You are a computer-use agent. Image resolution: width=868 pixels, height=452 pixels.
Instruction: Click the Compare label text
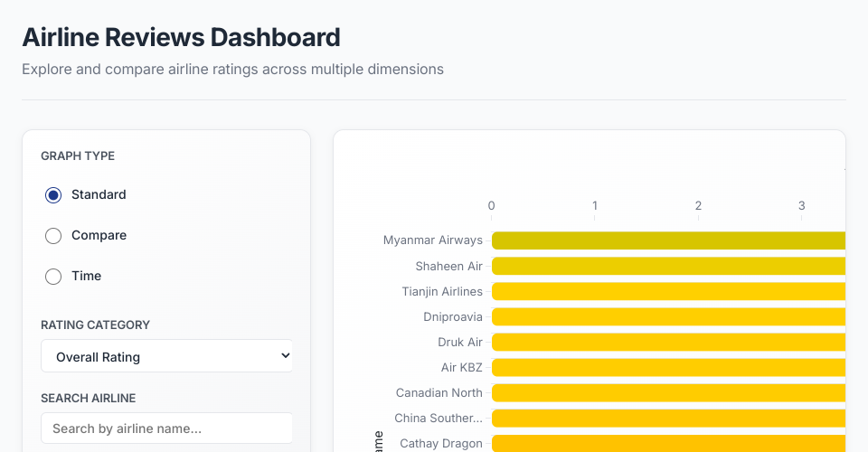pos(99,235)
